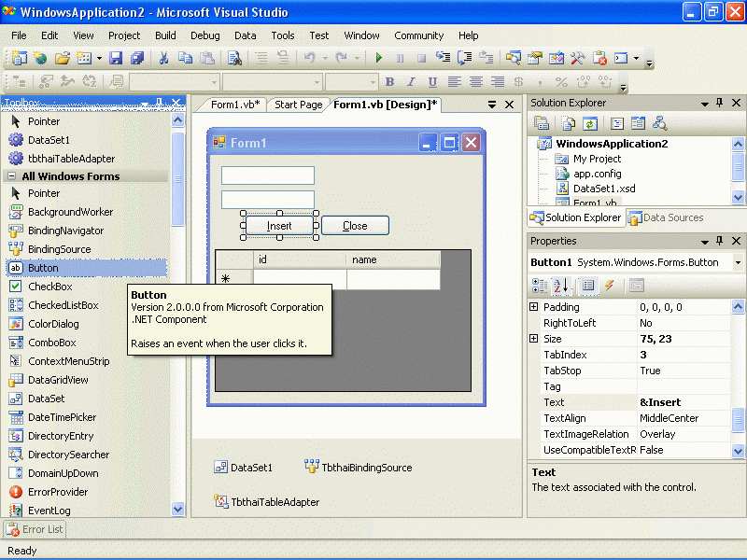This screenshot has width=747, height=560.
Task: Show events with the lightning bolt icon
Action: [x=610, y=286]
